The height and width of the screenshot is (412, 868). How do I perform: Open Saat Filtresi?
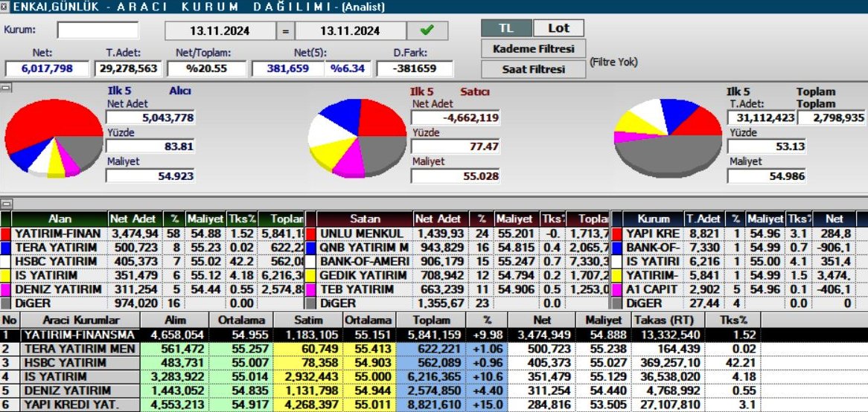coord(534,69)
